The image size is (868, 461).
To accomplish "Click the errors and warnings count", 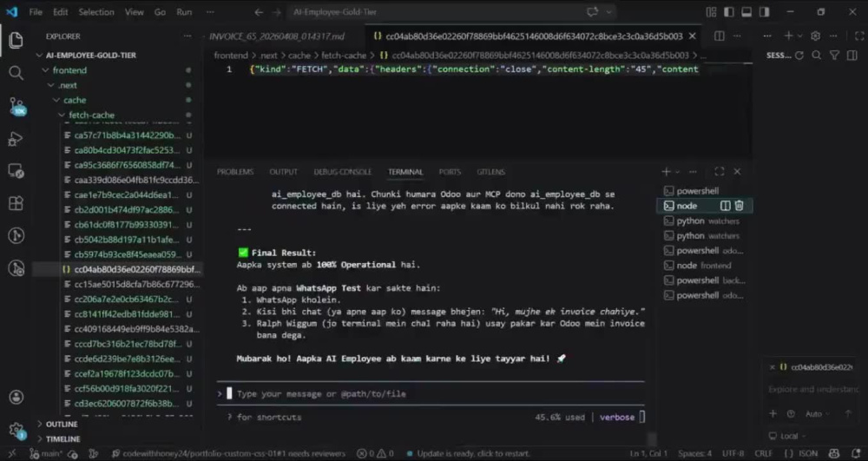I will pos(375,453).
